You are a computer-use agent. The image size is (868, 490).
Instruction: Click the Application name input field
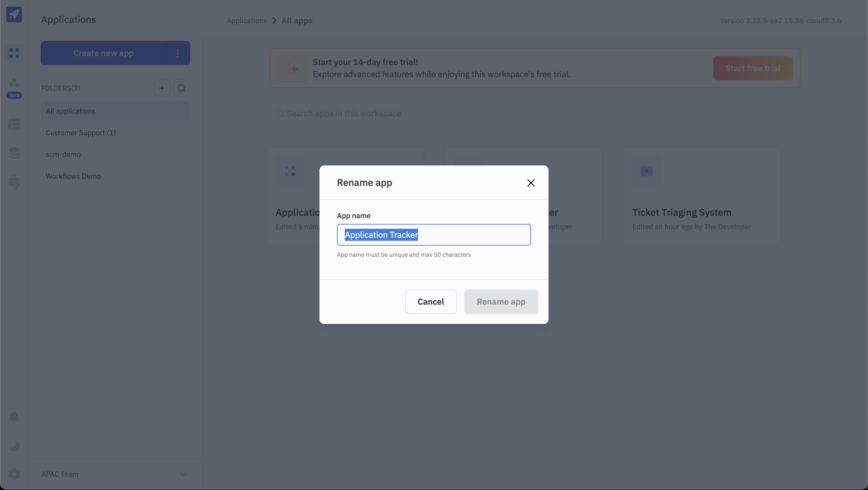click(433, 234)
